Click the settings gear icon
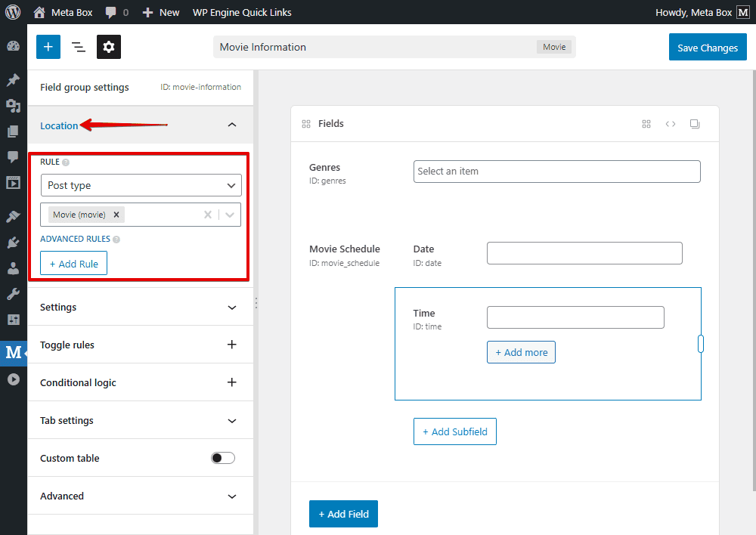Screen dimensions: 756x535 [109, 47]
